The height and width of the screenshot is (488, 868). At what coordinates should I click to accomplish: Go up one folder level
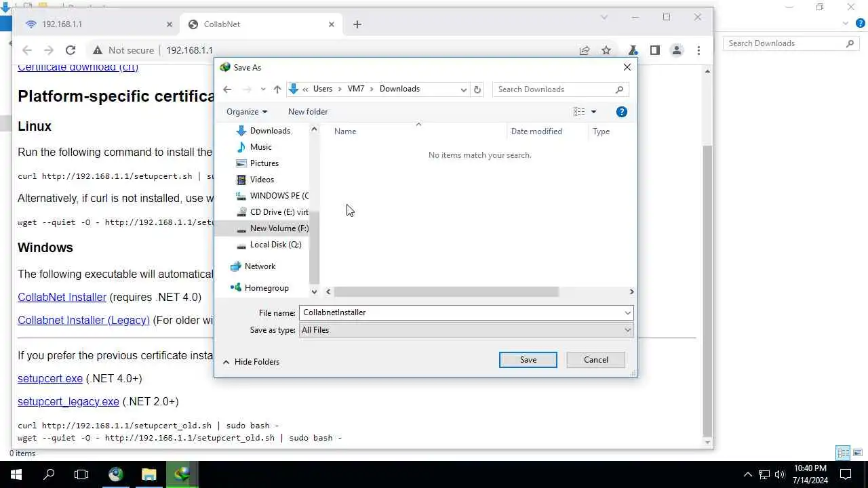point(277,89)
